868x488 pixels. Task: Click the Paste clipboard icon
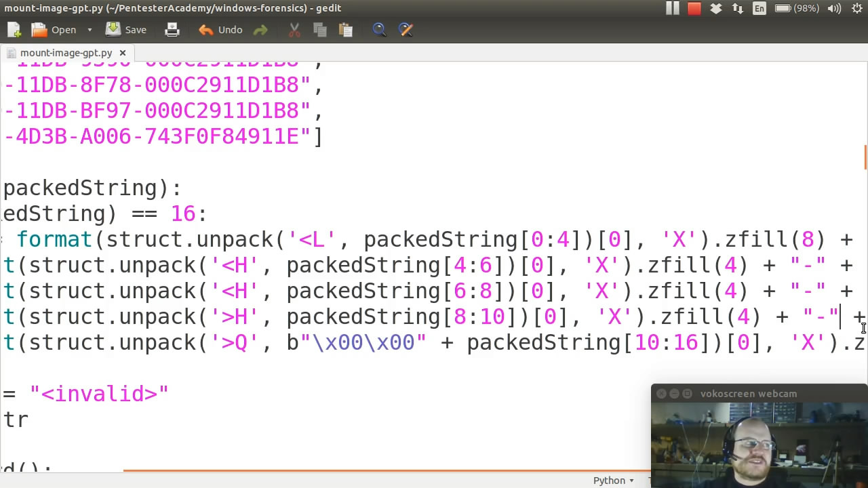(x=345, y=30)
